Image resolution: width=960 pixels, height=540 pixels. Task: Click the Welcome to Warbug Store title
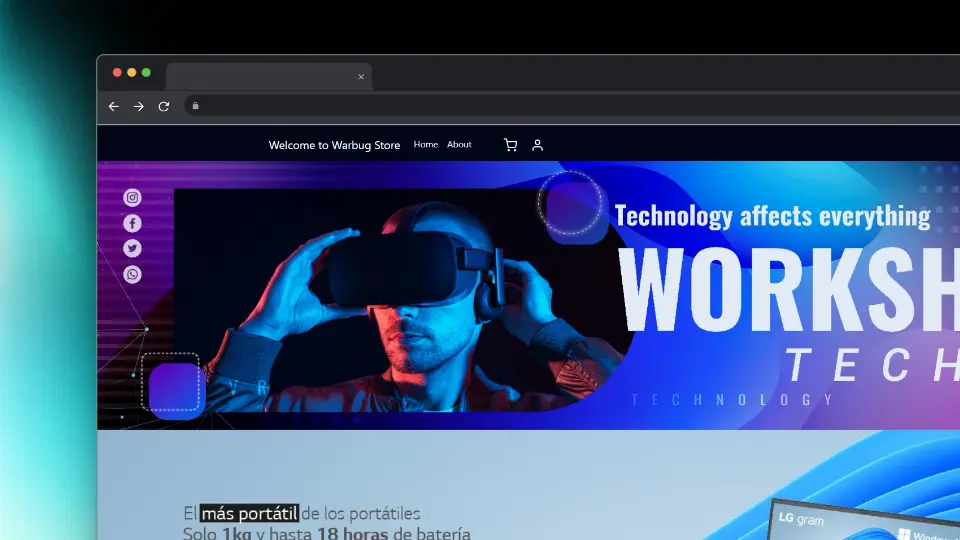(x=334, y=145)
